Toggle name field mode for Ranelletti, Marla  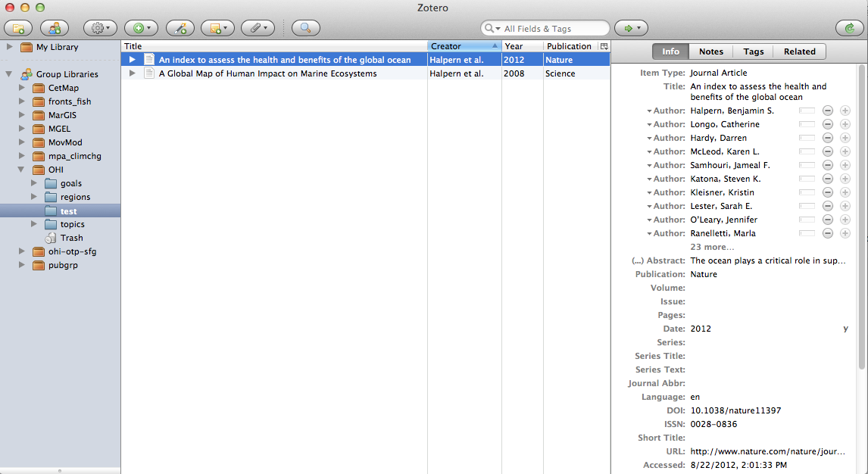(807, 233)
